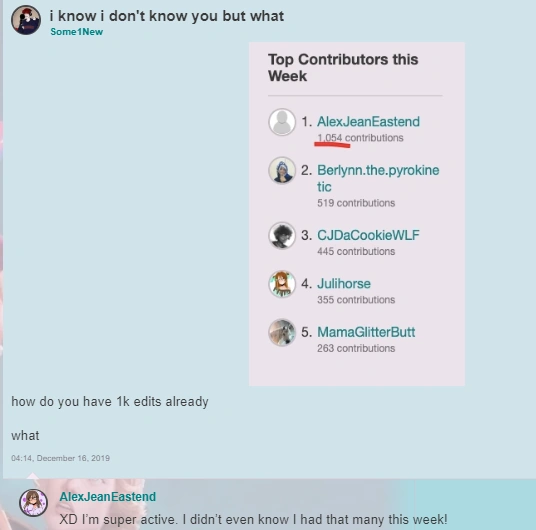
Task: Open AlexJeanEastend link ranked first
Action: click(368, 121)
